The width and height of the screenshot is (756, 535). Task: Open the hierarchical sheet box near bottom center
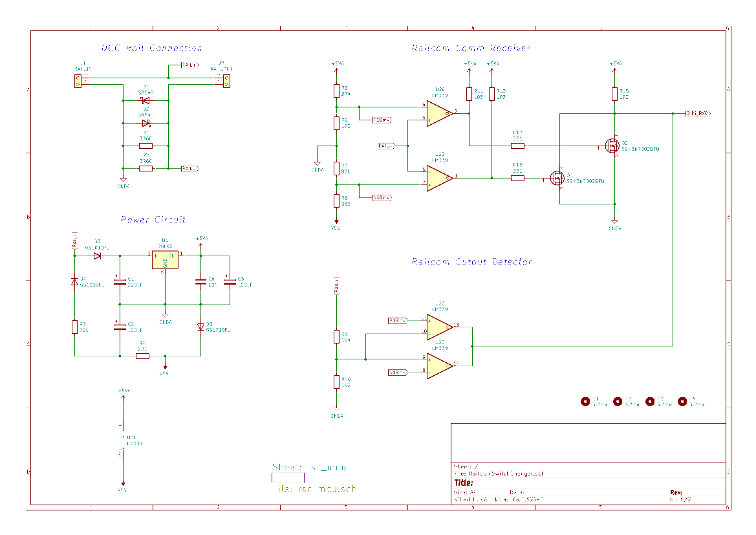[x=288, y=477]
